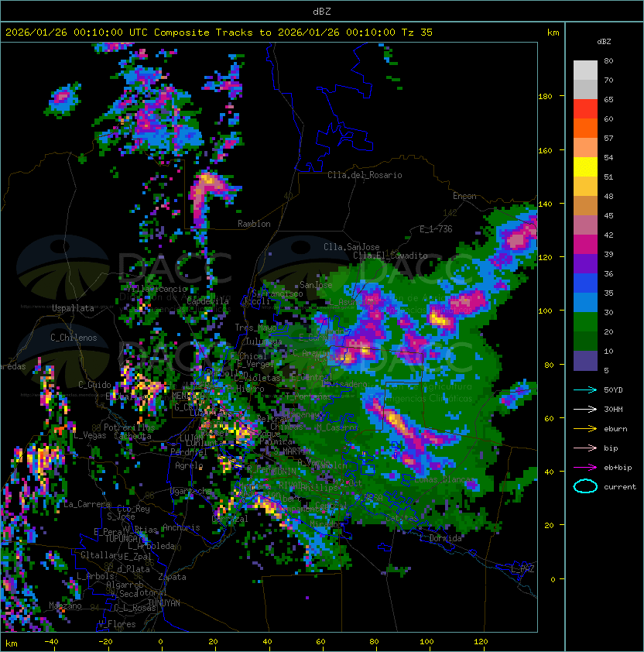The image size is (644, 652).
Task: Select the bright yellow 51-54 dBZ swatch
Action: pyautogui.click(x=585, y=166)
